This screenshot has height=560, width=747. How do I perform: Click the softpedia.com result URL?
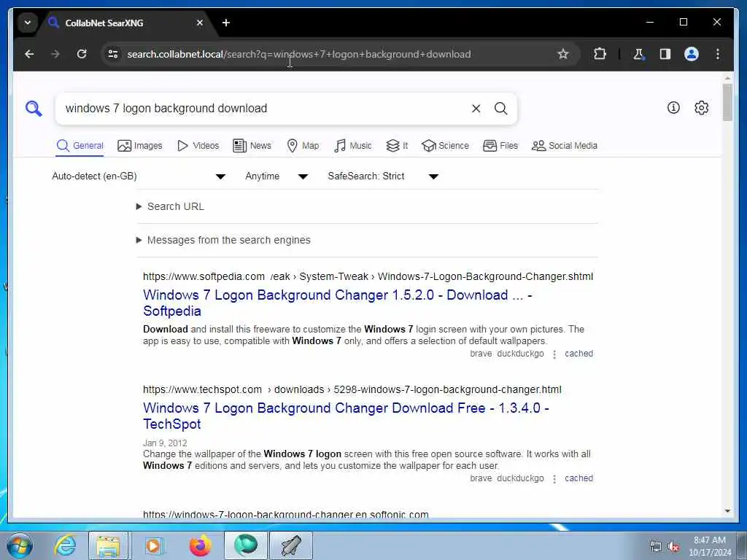[x=368, y=276]
